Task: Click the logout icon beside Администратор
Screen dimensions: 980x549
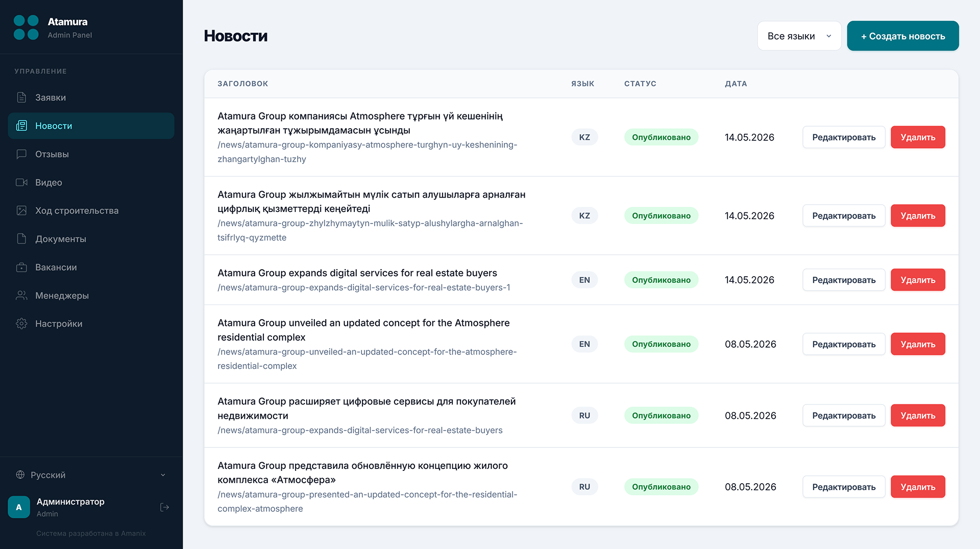Action: pyautogui.click(x=164, y=507)
